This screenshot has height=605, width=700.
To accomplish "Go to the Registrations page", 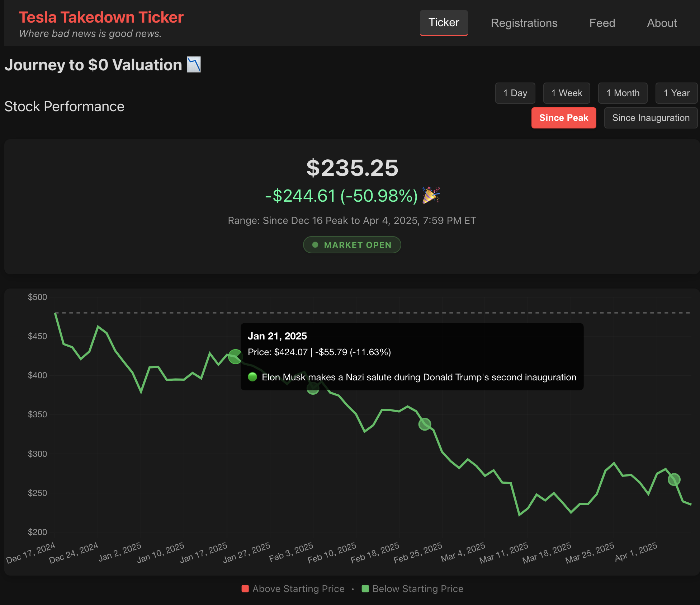I will coord(524,23).
